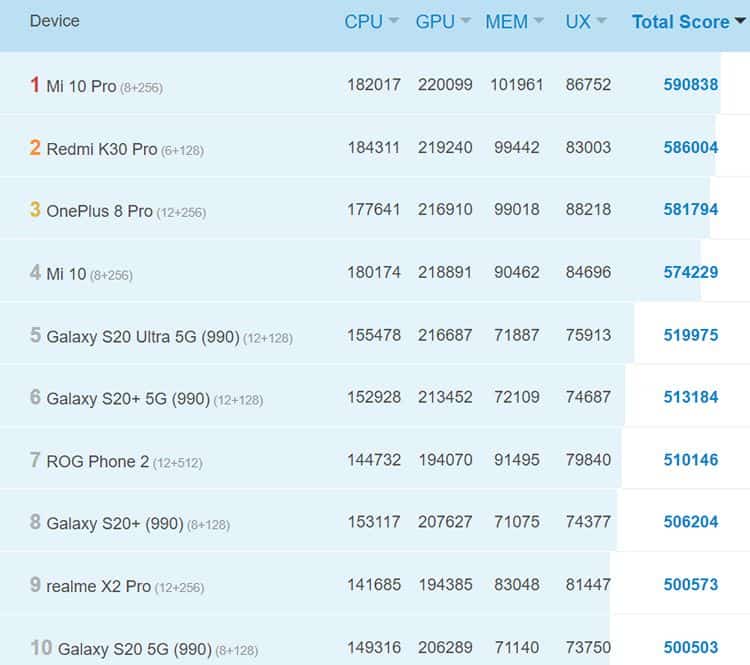
Task: Open Galaxy S20+ (990) 8+128 entry
Action: (x=114, y=523)
